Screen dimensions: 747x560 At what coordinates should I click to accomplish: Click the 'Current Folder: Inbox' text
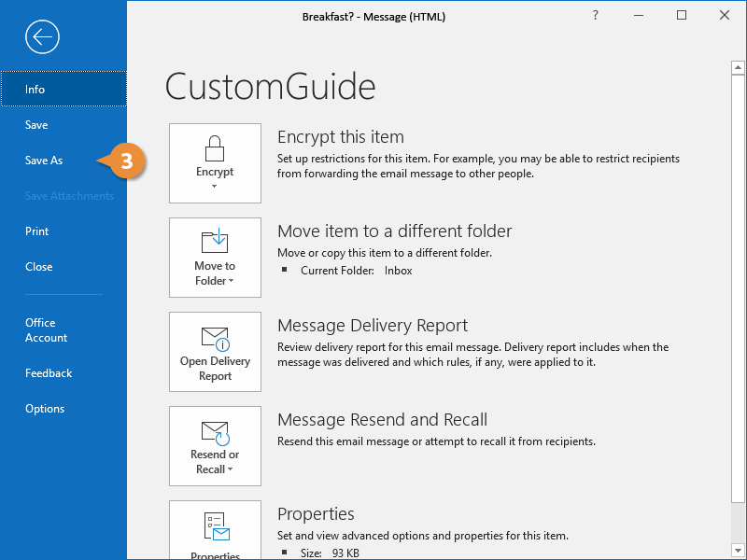click(x=357, y=271)
